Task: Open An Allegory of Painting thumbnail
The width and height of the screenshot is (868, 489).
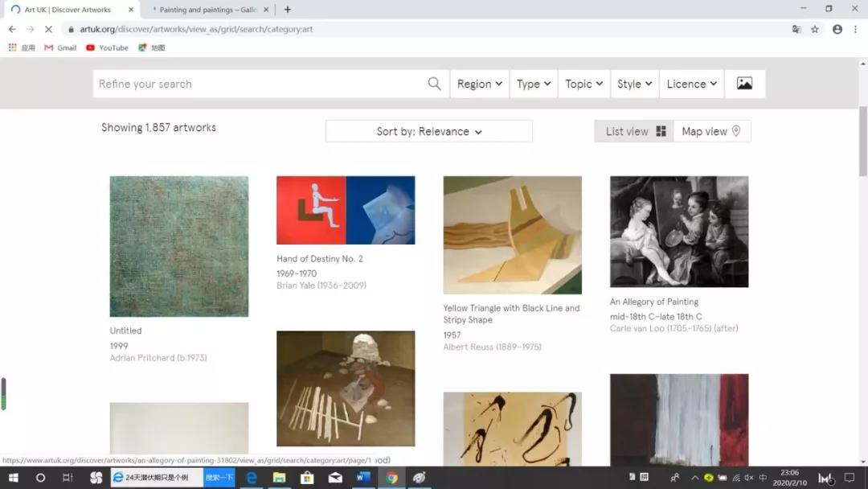Action: [x=679, y=232]
